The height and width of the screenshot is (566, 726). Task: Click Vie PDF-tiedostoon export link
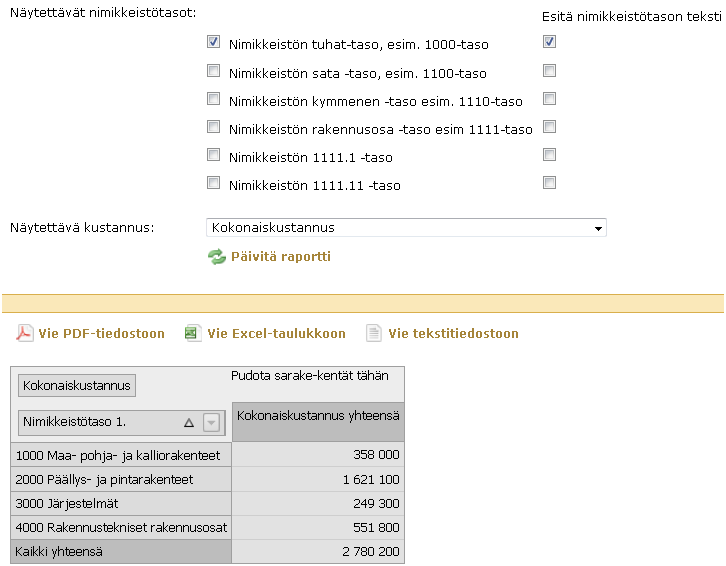coord(101,333)
